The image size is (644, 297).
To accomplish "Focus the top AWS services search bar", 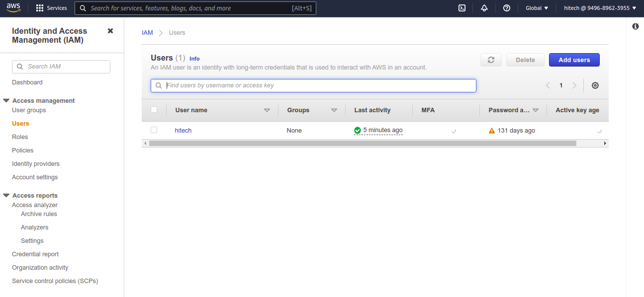I will pos(195,8).
